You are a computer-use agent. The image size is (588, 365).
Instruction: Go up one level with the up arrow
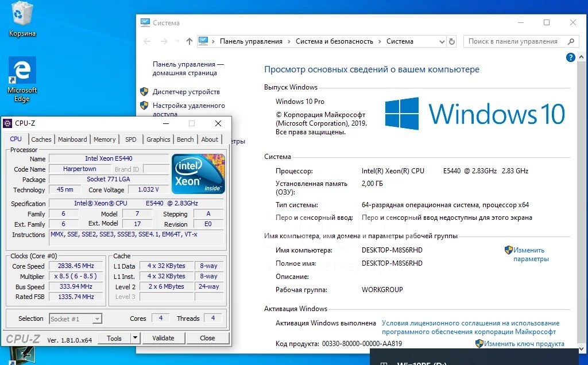click(x=189, y=41)
